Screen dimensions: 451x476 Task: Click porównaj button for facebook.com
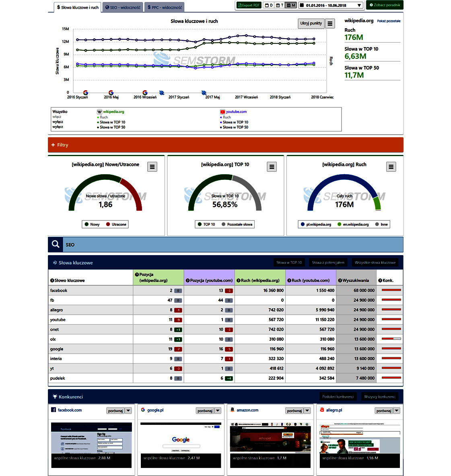pos(115,411)
